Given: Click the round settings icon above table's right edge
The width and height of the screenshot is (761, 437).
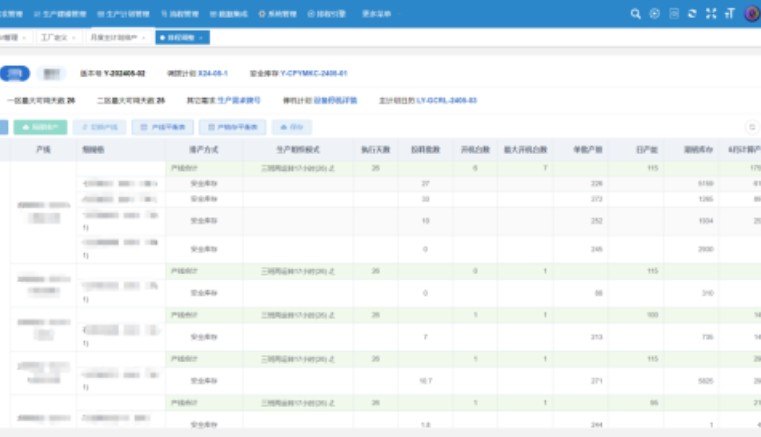Looking at the screenshot, I should tap(752, 127).
